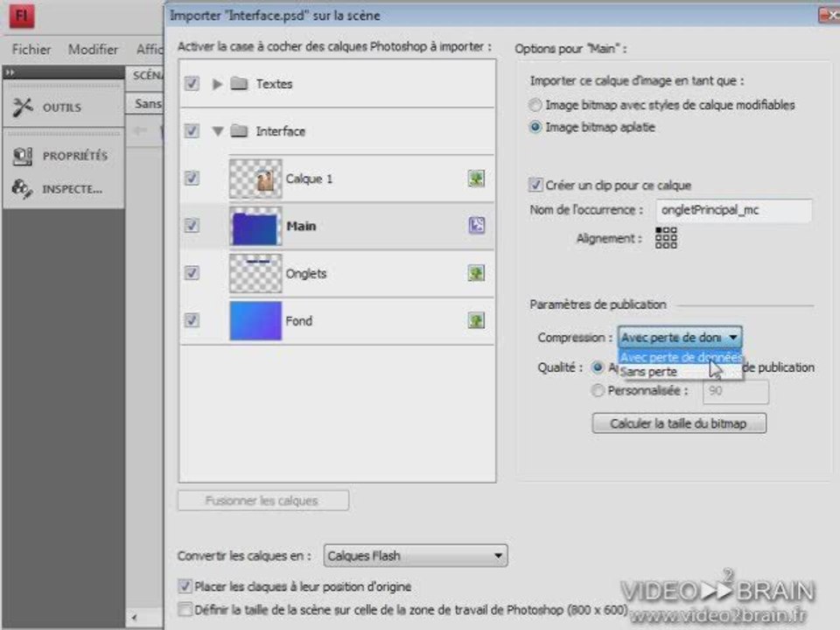Open the Inspecteur panel icon

(x=23, y=189)
